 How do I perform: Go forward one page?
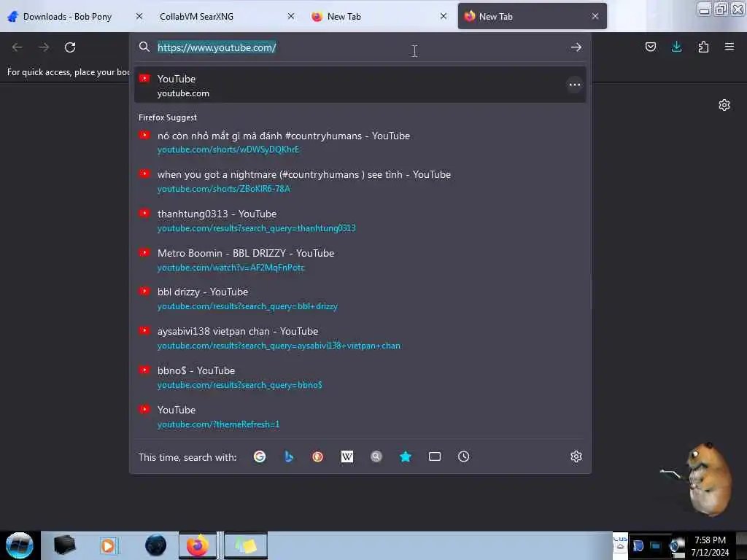pos(44,47)
